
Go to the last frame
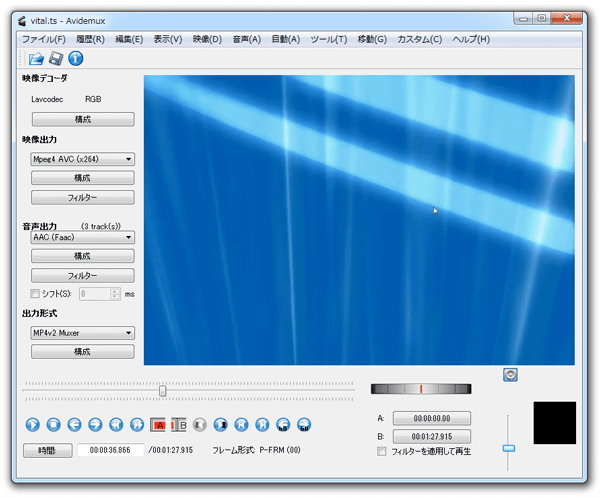[x=262, y=425]
